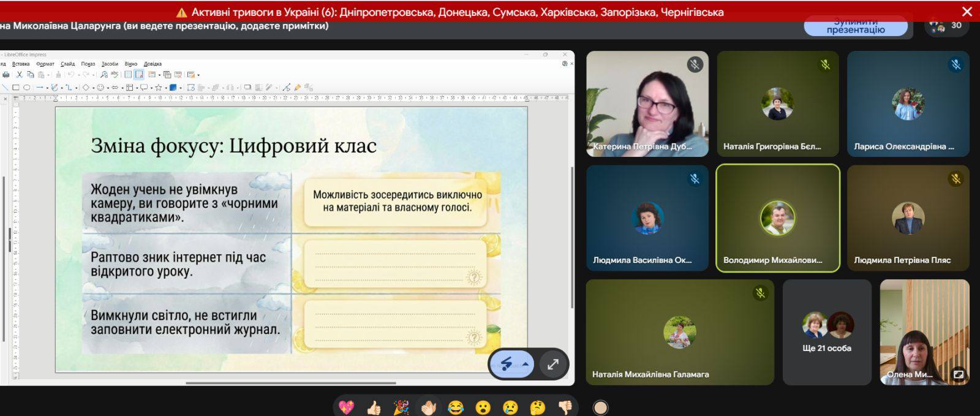Toggle the display grid icon
The width and height of the screenshot is (980, 416).
[128, 75]
